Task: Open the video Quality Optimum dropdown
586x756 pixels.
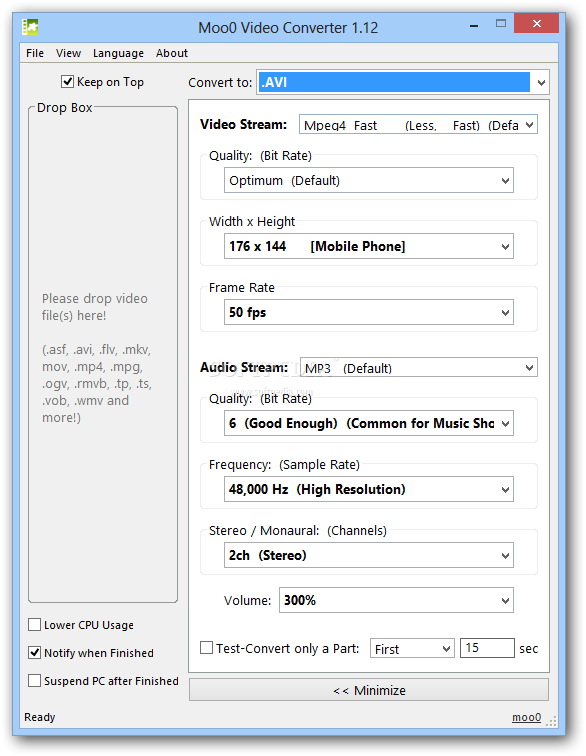Action: pos(368,180)
